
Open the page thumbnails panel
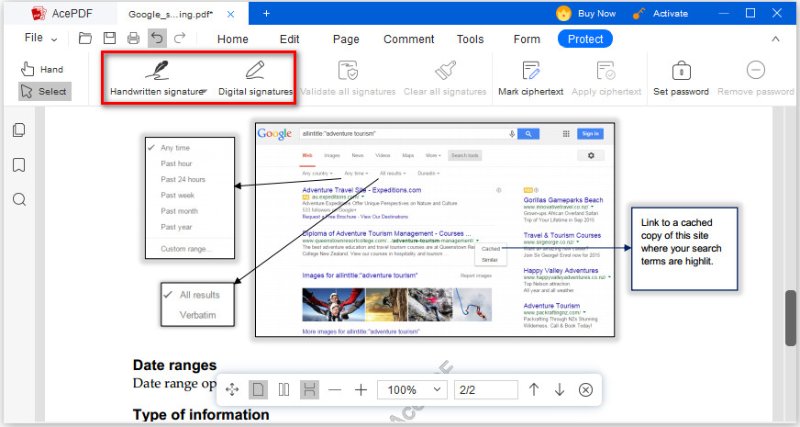point(19,131)
